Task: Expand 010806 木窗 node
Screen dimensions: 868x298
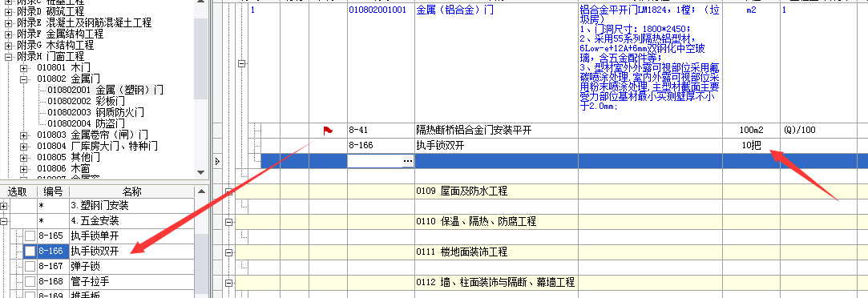Action: (x=24, y=168)
